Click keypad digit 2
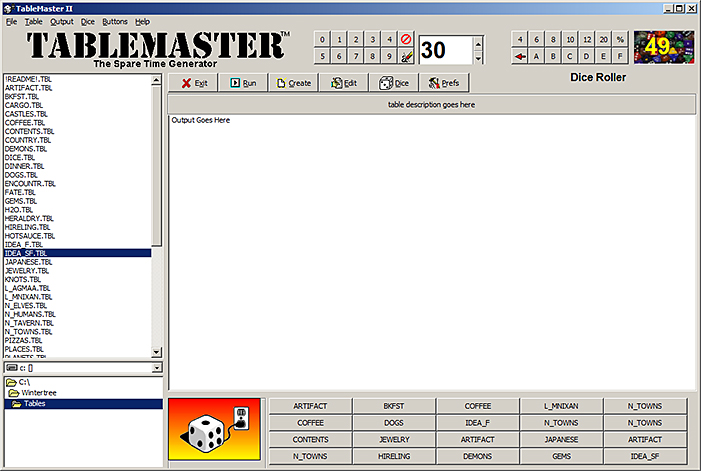This screenshot has width=701, height=471. click(x=356, y=39)
